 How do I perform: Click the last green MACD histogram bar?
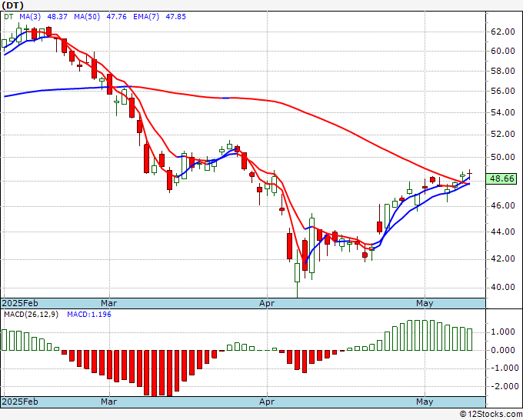point(470,339)
